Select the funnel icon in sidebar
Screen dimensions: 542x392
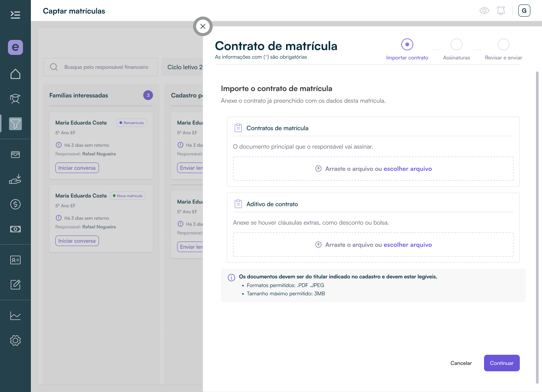15,124
